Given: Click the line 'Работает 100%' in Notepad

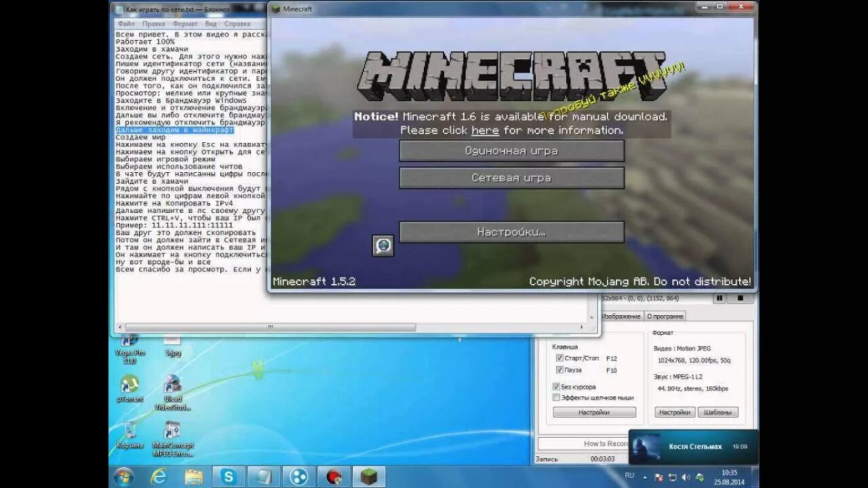Looking at the screenshot, I should [144, 41].
